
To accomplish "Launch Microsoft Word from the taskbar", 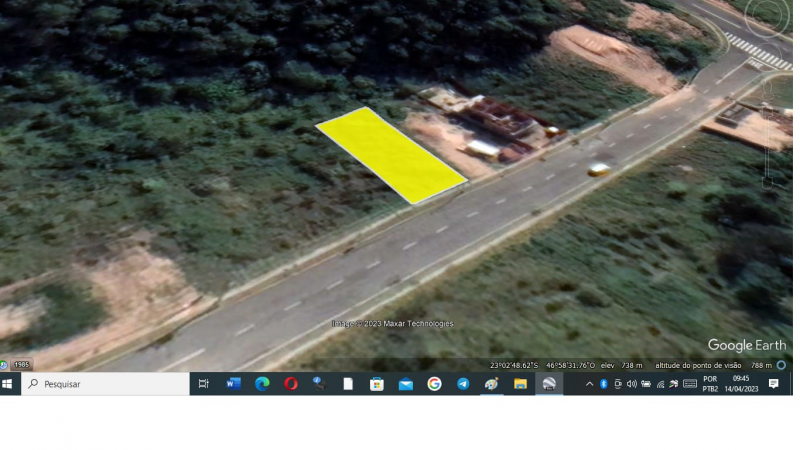I will point(233,384).
